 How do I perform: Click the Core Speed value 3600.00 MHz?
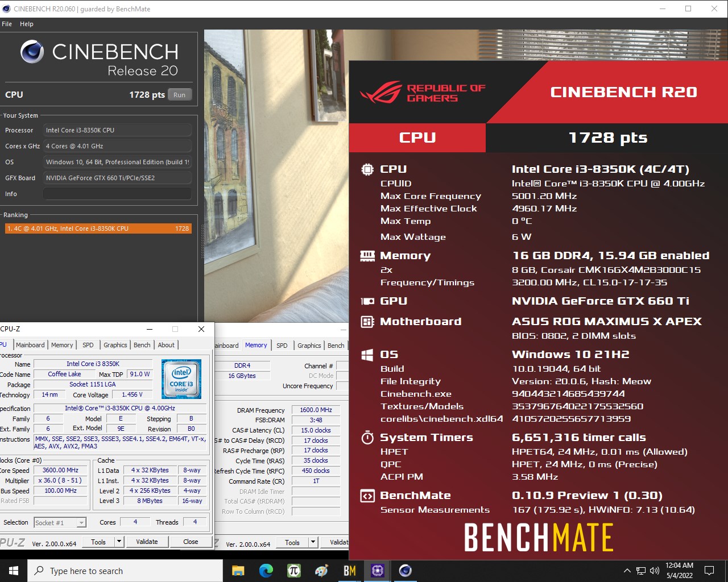pyautogui.click(x=61, y=470)
